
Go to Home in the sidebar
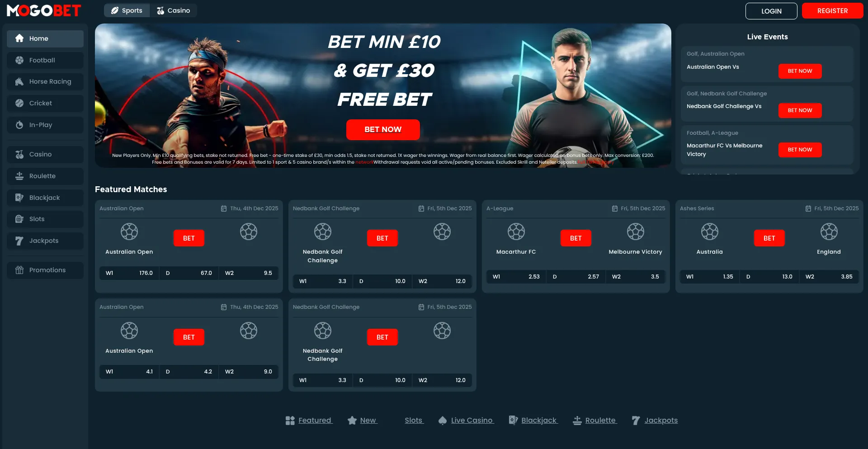[45, 38]
